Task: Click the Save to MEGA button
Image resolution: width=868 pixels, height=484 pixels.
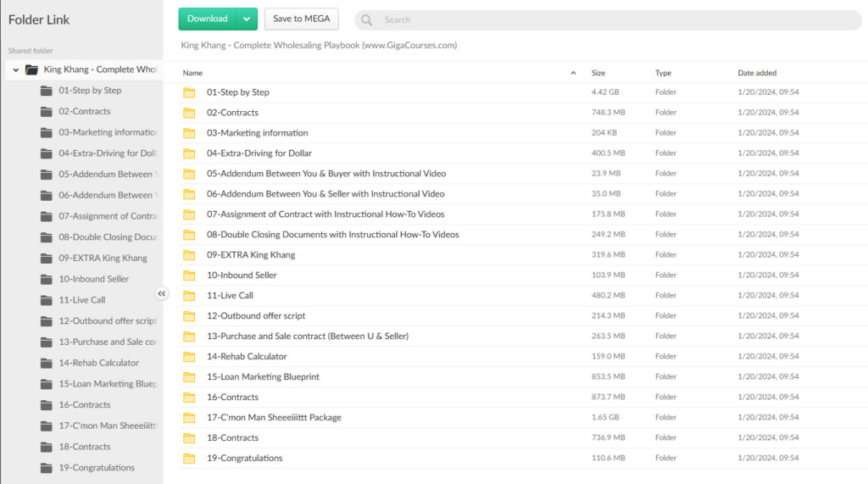Action: point(301,19)
